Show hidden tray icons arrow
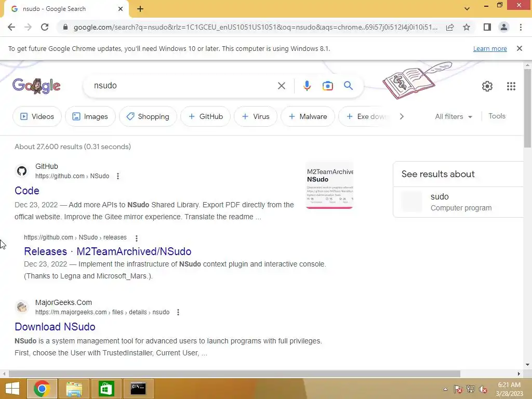Image resolution: width=532 pixels, height=399 pixels. pyautogui.click(x=445, y=389)
